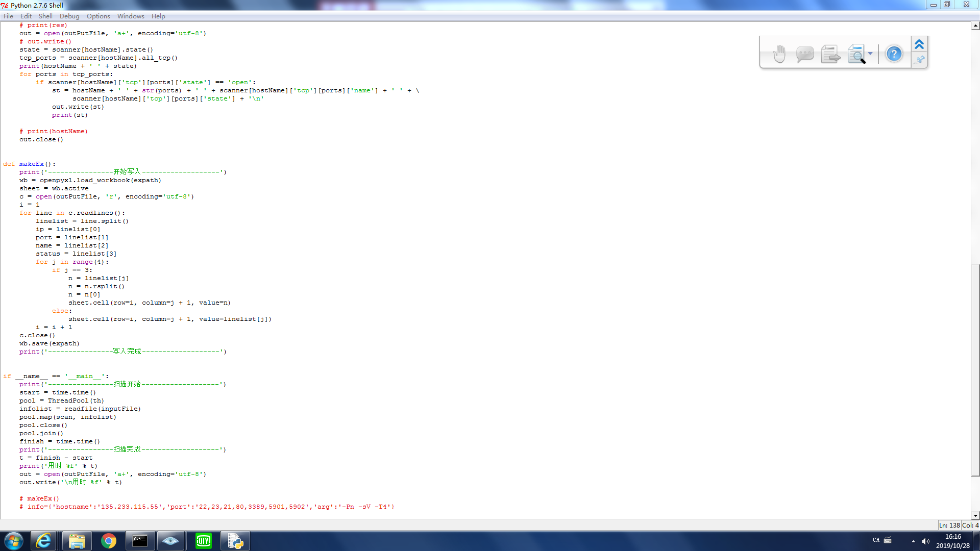The width and height of the screenshot is (980, 551).
Task: Toggle CH input language indicator
Action: pos(876,540)
